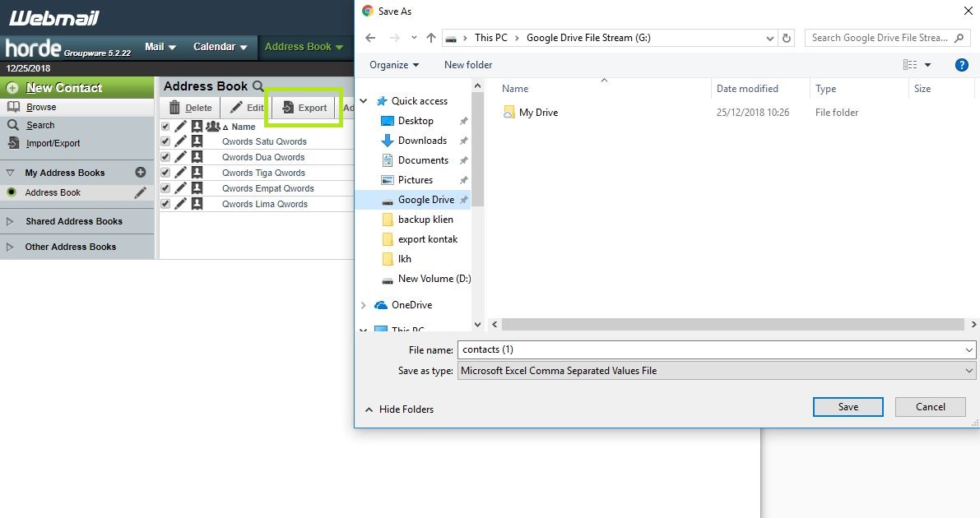The width and height of the screenshot is (980, 518).
Task: Uncheck the Qwords Dua Qwords contact checkbox
Action: 165,157
